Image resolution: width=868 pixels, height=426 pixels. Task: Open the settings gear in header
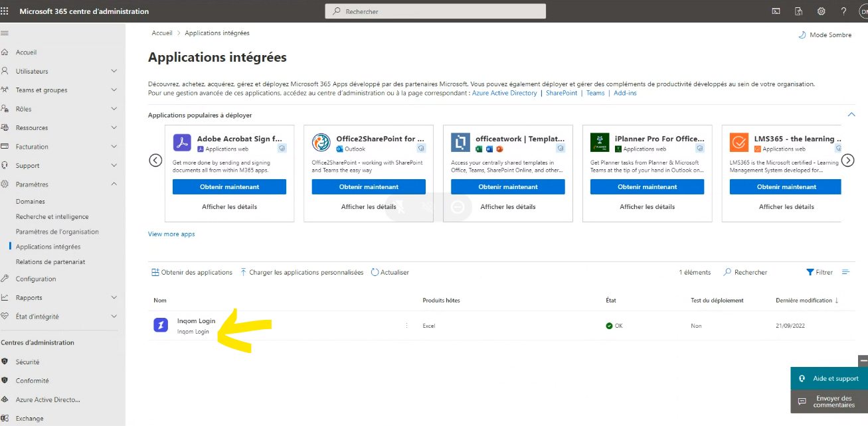821,11
